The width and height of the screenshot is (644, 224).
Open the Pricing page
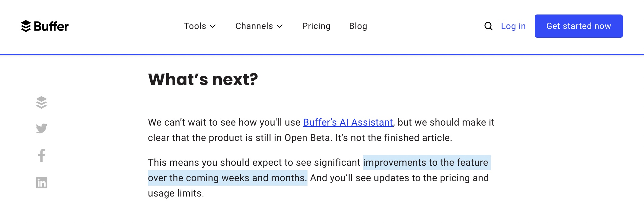(x=316, y=26)
